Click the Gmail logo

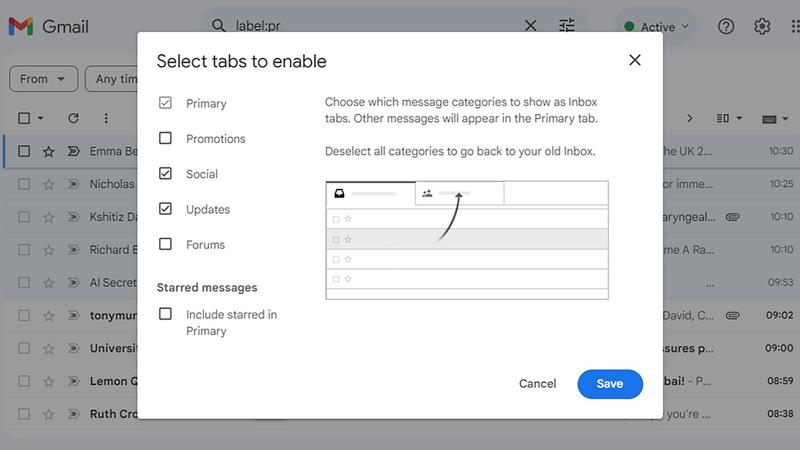[48, 27]
